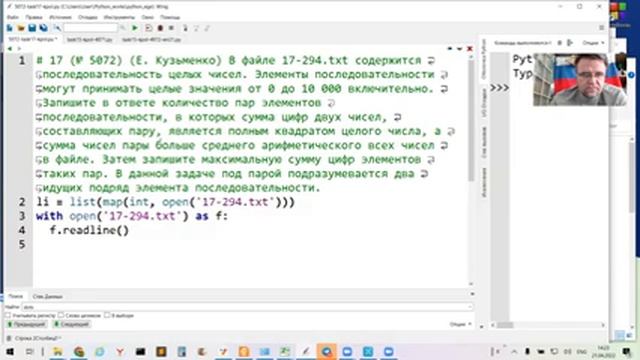This screenshot has width=640, height=360.
Task: Open the I/O Отладки vertical tab
Action: pyautogui.click(x=484, y=103)
